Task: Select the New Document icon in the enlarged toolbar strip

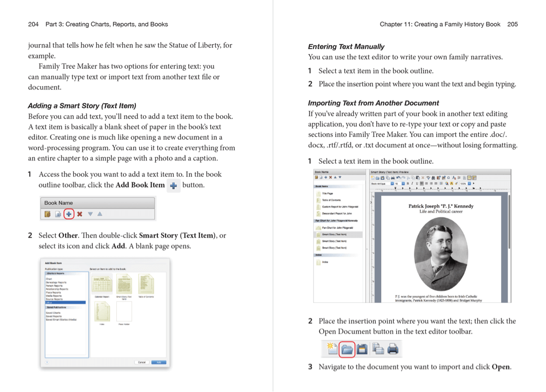Action: point(331,348)
